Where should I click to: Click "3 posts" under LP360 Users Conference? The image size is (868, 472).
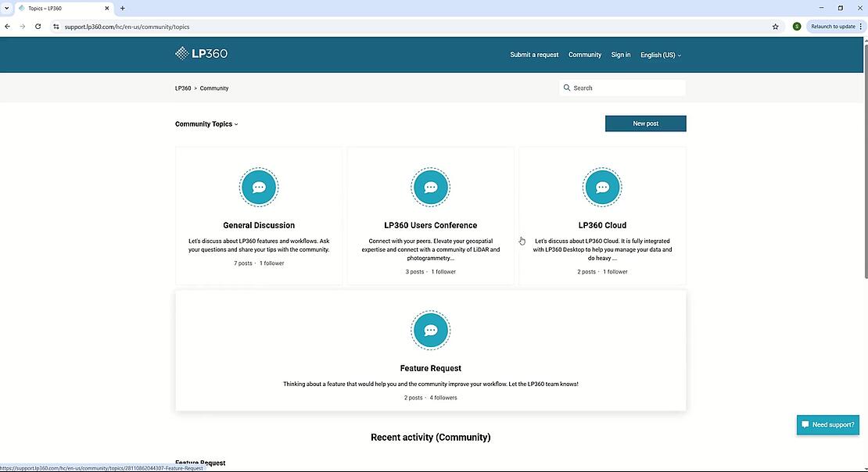[414, 272]
